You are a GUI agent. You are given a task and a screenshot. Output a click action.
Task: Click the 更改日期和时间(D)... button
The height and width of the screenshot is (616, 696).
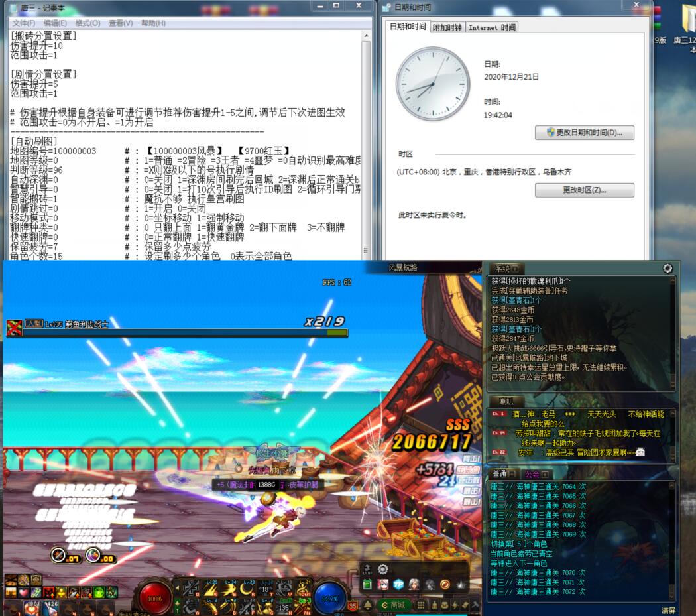point(584,133)
